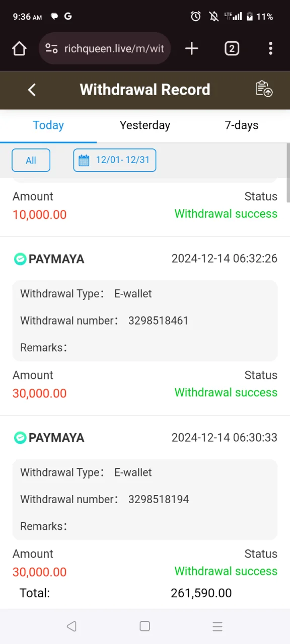Screen dimensions: 290x644
Task: Switch to the 7-days tab
Action: (x=242, y=125)
